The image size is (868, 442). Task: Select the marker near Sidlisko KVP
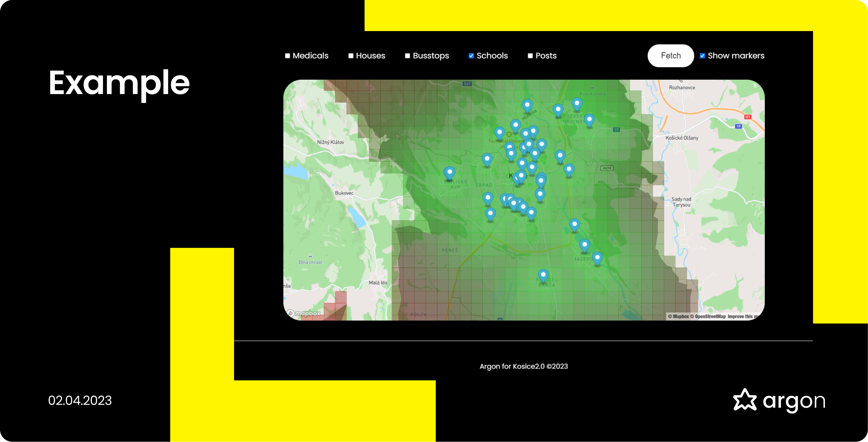coord(449,173)
